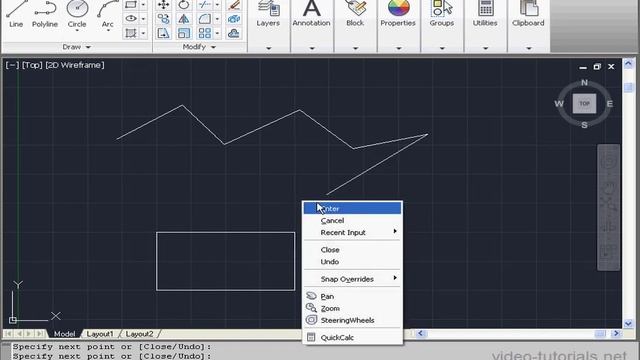Viewport: 640px width, 360px height.
Task: Open the Utilities calculator panel
Action: pos(485,14)
